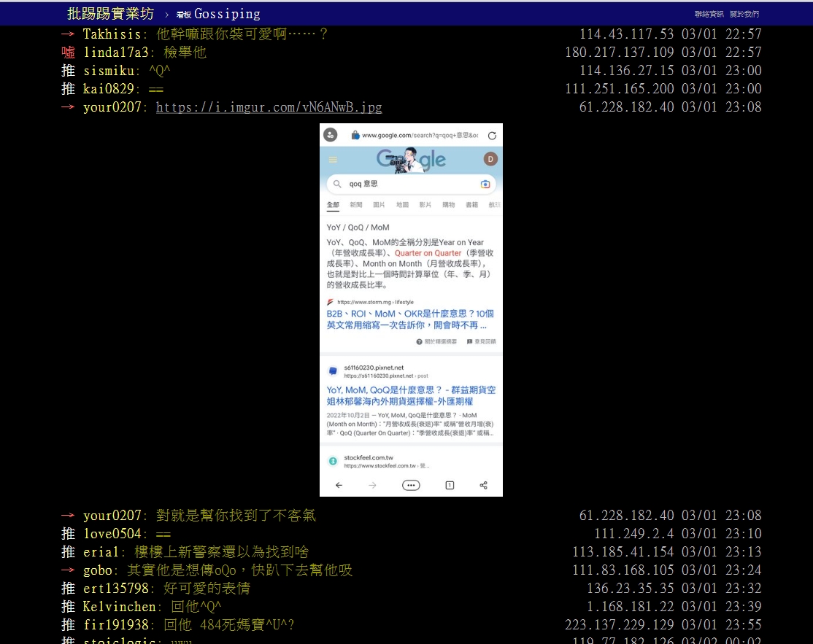Open the 批踢踢實業坊 home link
Viewport: 813px width, 644px height.
point(110,14)
